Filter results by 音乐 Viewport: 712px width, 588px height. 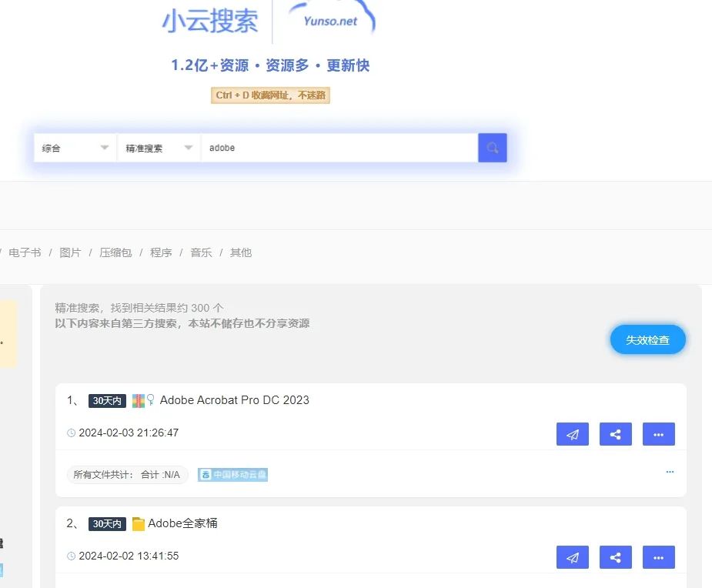click(x=201, y=252)
